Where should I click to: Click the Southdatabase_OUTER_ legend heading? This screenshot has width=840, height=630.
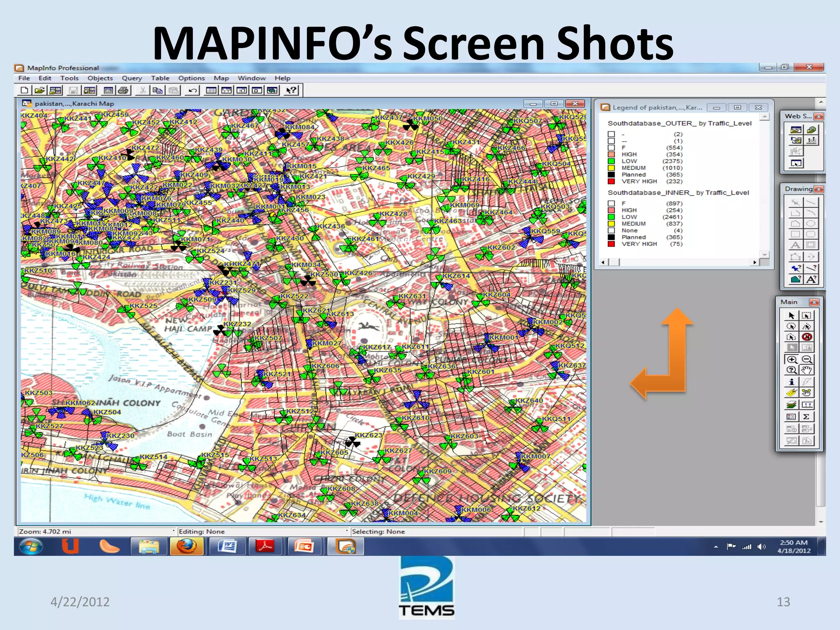click(680, 123)
